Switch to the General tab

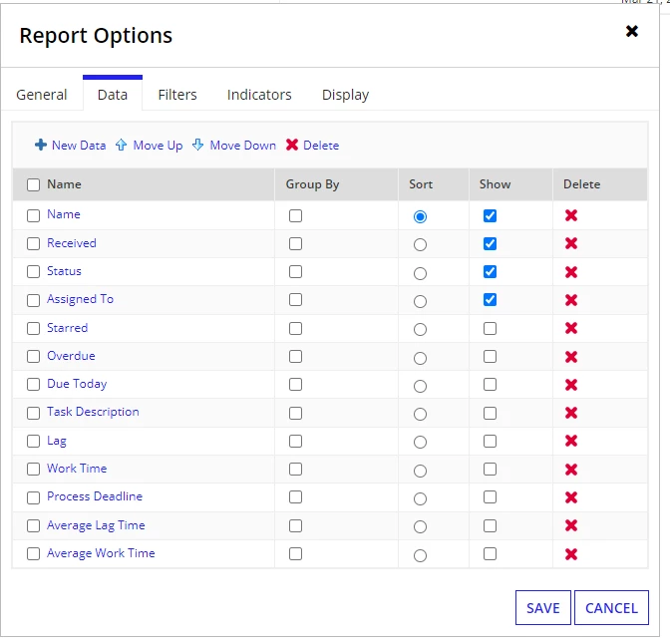tap(42, 95)
